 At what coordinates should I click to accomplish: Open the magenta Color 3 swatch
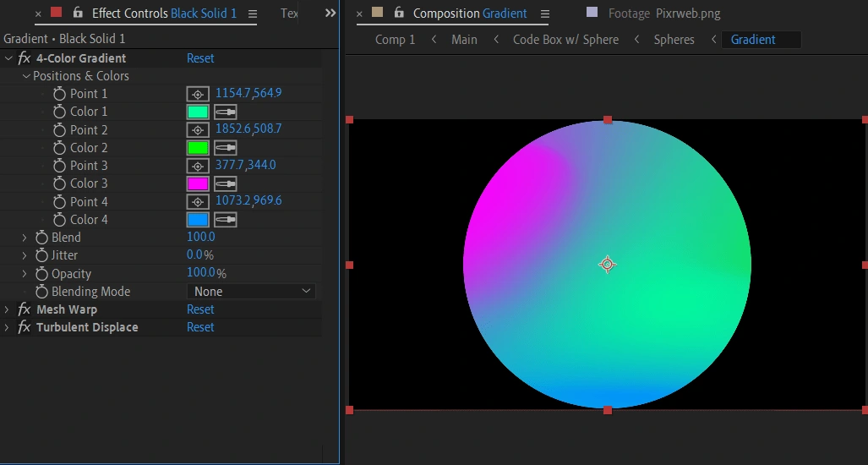pos(197,183)
